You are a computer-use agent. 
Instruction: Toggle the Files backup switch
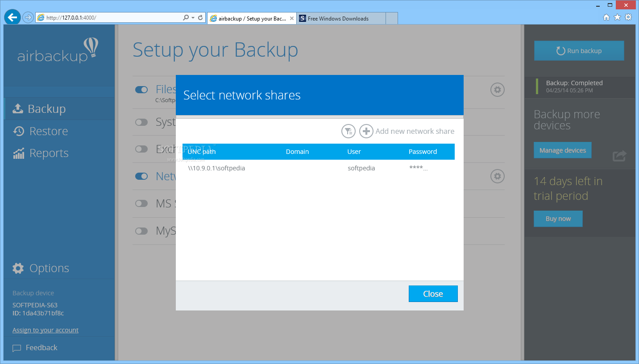coord(141,90)
